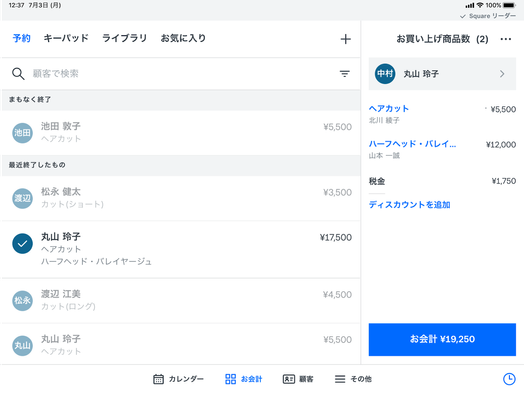Open the three-dot more options menu

pos(506,39)
